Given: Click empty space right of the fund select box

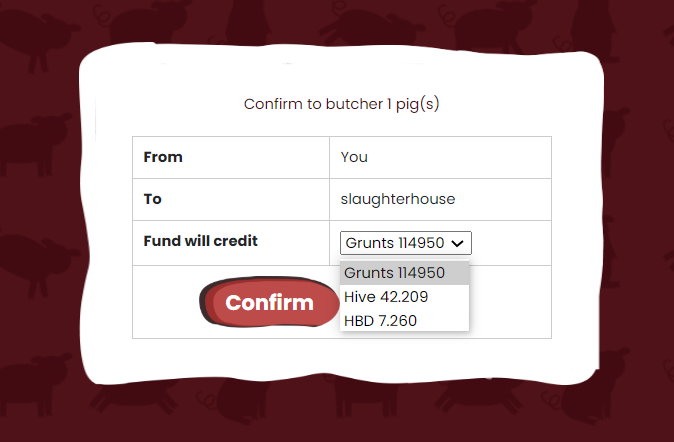Looking at the screenshot, I should click(512, 243).
